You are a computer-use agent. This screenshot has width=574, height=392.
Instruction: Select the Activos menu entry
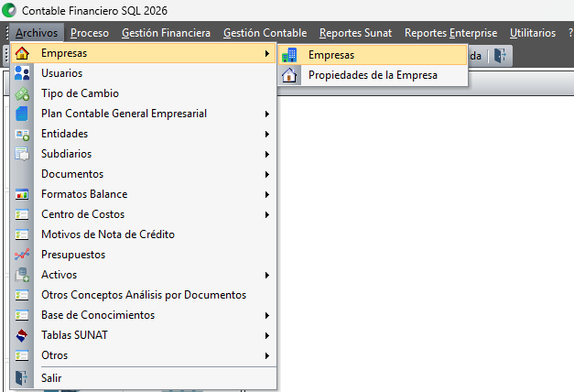pyautogui.click(x=144, y=275)
